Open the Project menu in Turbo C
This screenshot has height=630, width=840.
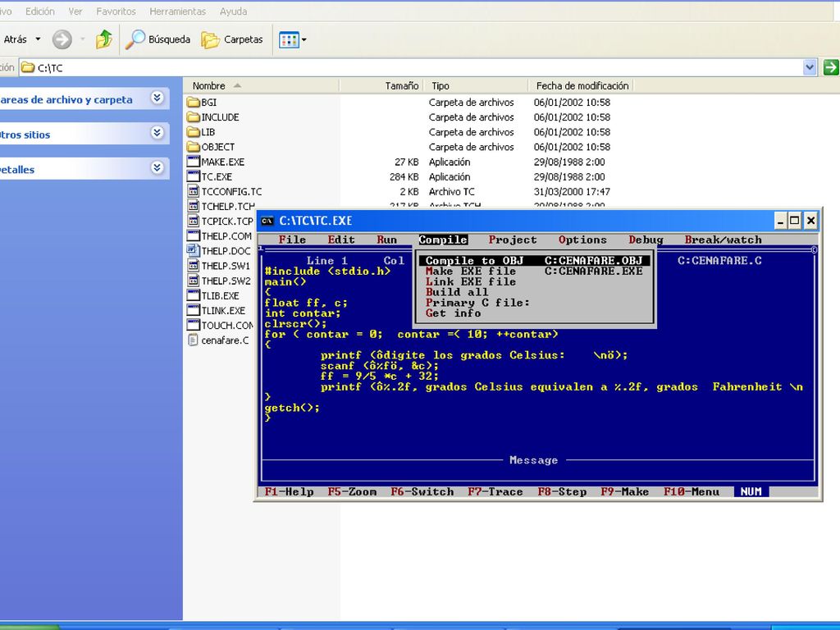(x=513, y=240)
